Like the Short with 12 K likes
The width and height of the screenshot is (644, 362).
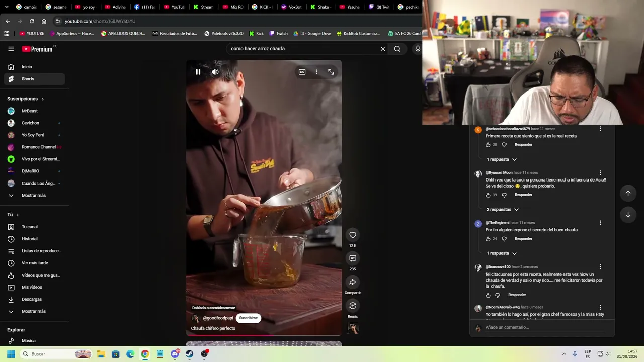point(353,235)
